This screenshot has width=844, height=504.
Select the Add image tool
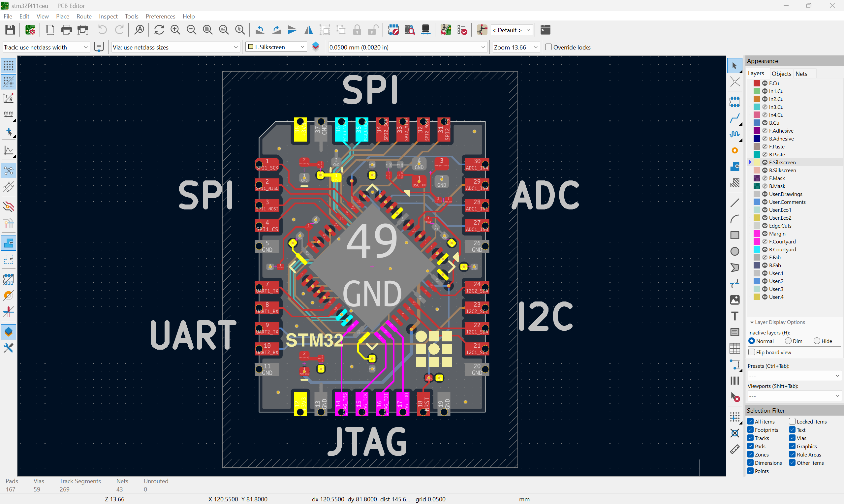[x=735, y=300]
